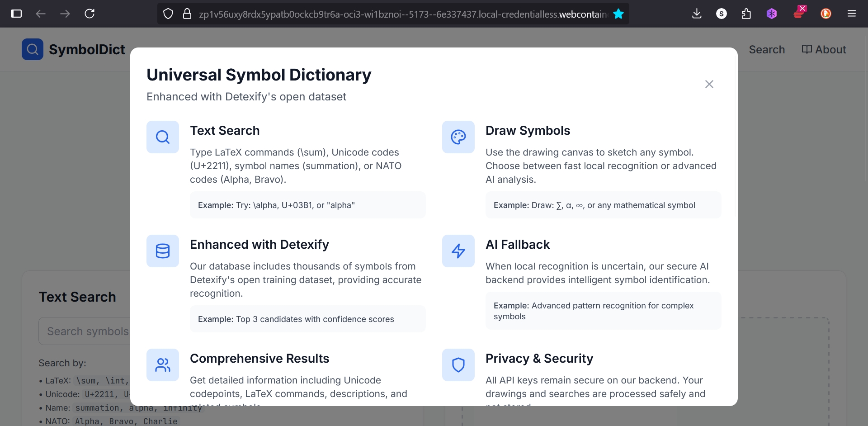This screenshot has width=868, height=426.
Task: Open the browser extensions puzzle icon
Action: [746, 14]
